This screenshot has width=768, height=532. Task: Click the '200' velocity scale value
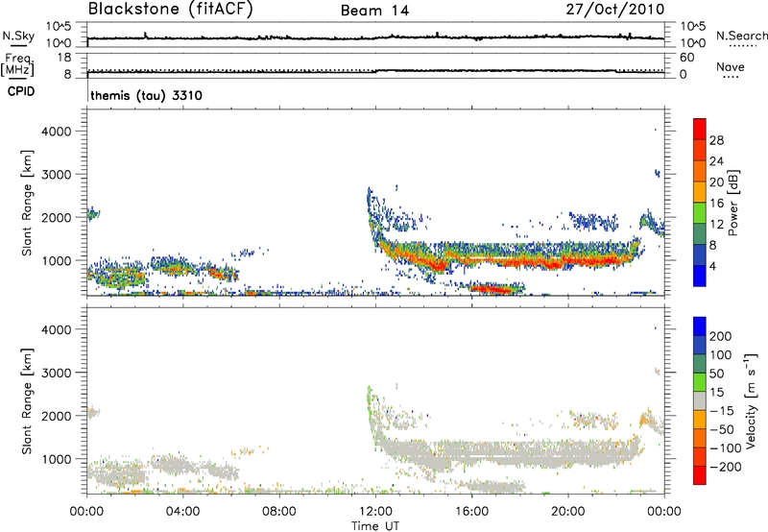[721, 336]
